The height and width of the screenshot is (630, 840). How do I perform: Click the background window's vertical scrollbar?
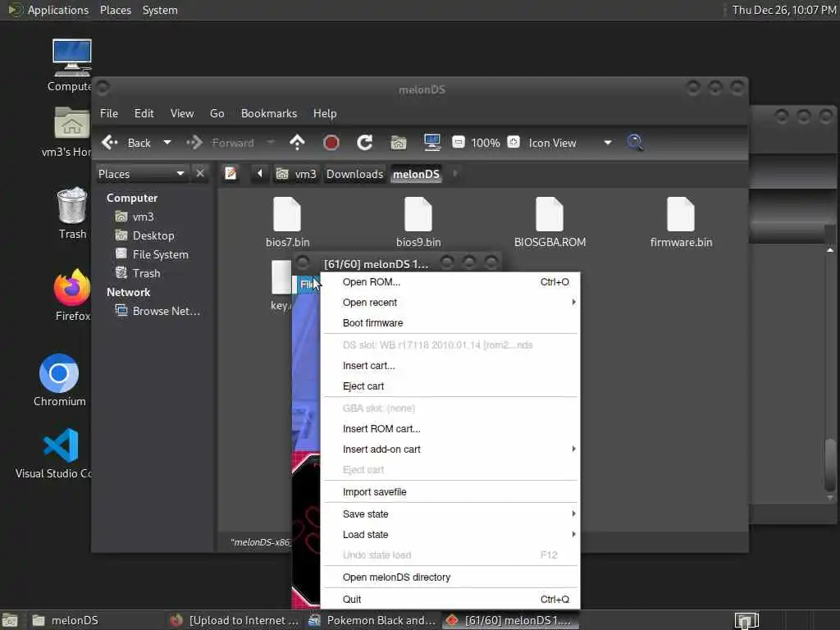[x=830, y=464]
